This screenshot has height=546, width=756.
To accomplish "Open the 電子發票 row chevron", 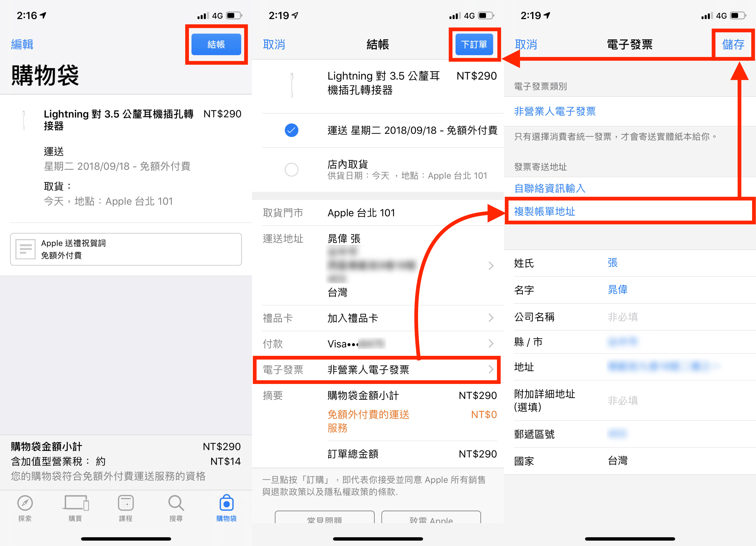I will [491, 369].
